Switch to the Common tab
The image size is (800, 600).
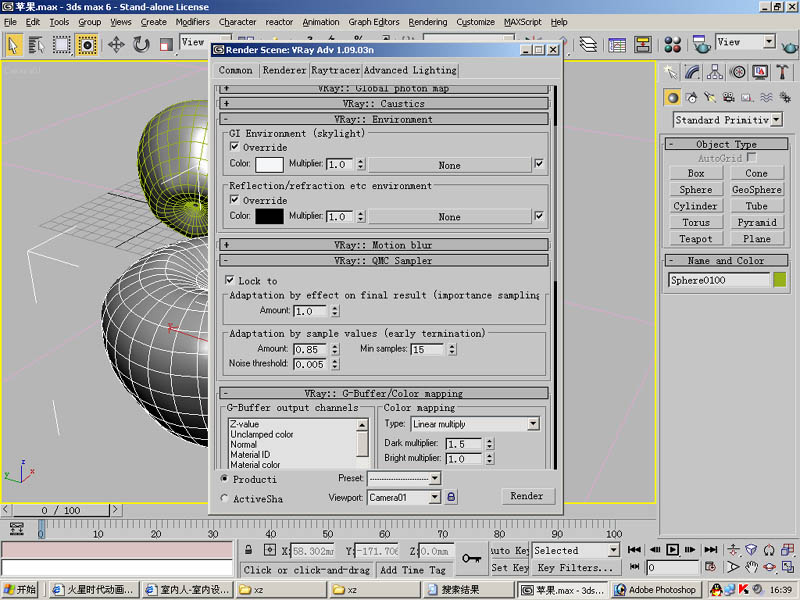pos(235,70)
